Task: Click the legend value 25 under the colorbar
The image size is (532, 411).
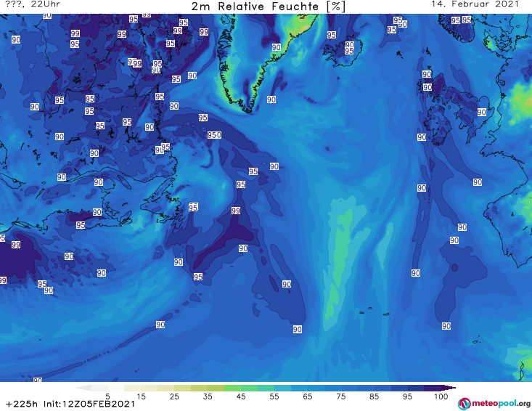Action: (x=174, y=396)
